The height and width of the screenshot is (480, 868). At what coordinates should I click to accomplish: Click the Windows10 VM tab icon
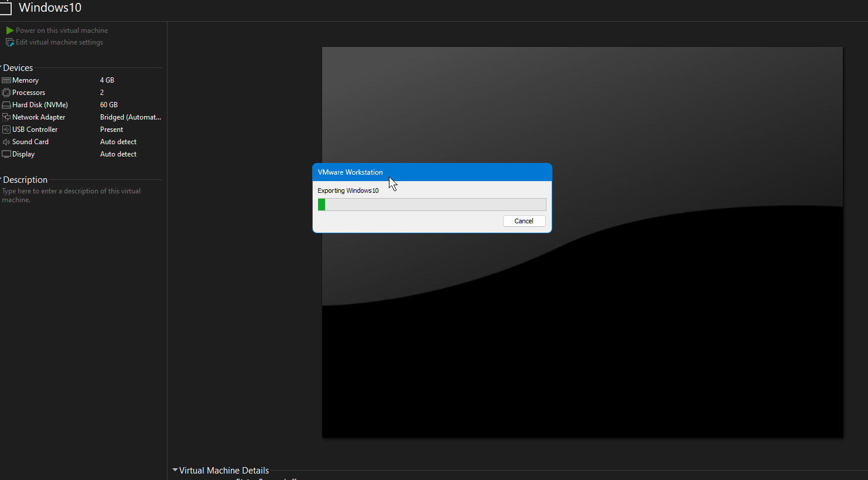(x=5, y=8)
